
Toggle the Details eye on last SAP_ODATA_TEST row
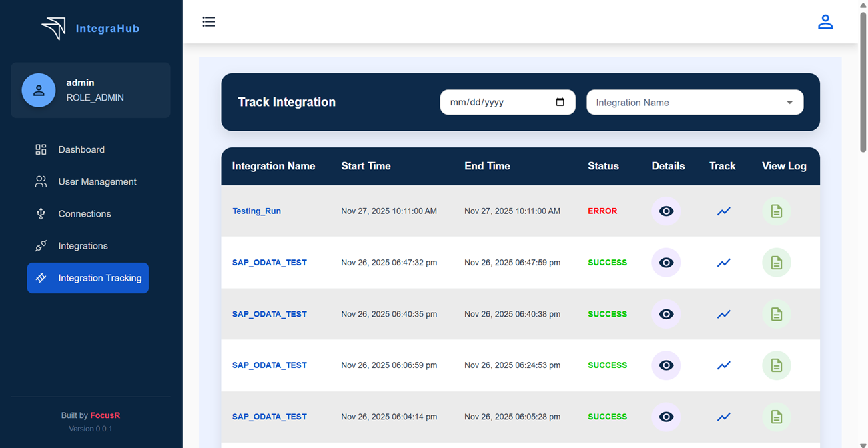(x=666, y=416)
